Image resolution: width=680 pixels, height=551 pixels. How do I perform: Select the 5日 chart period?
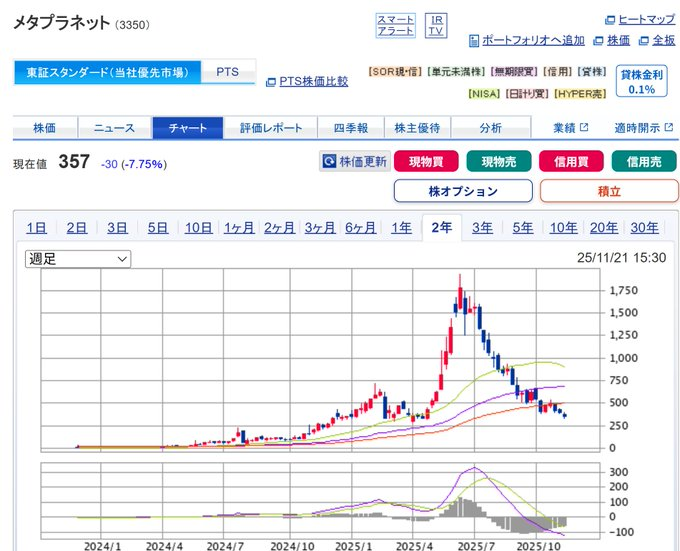(x=158, y=228)
